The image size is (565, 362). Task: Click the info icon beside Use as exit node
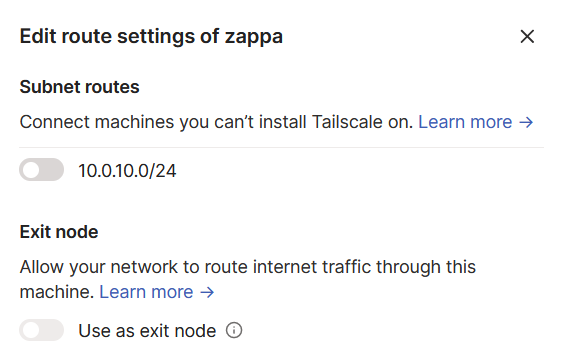coord(234,330)
